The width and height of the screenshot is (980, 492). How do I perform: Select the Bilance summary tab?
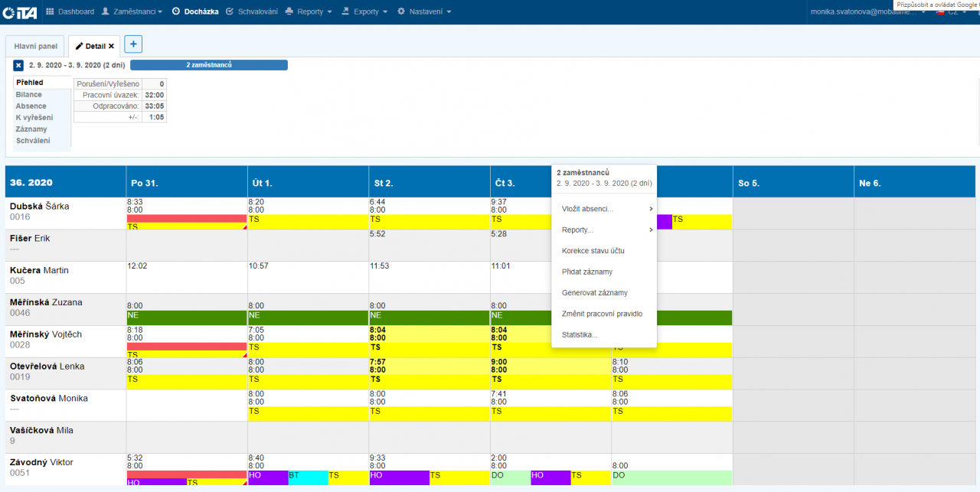click(x=29, y=95)
